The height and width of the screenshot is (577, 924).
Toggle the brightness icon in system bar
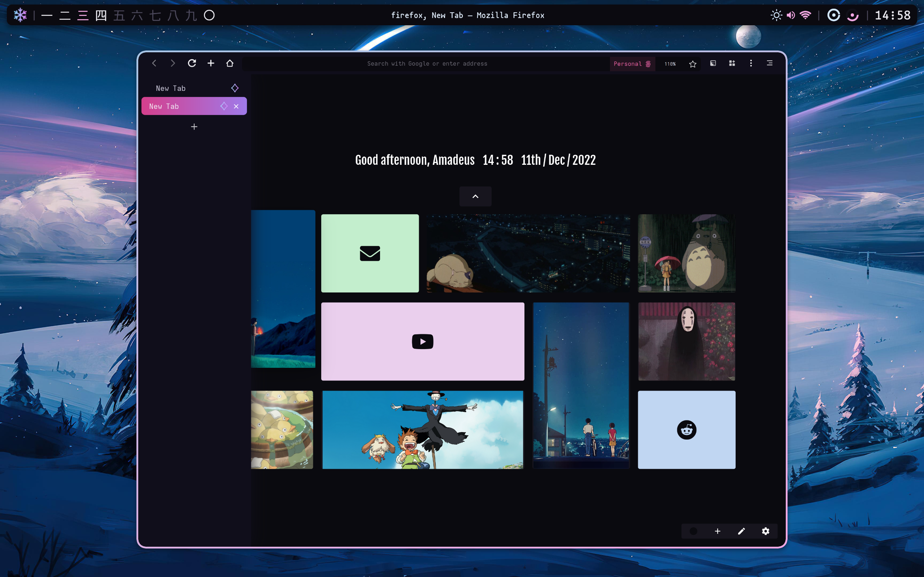776,15
